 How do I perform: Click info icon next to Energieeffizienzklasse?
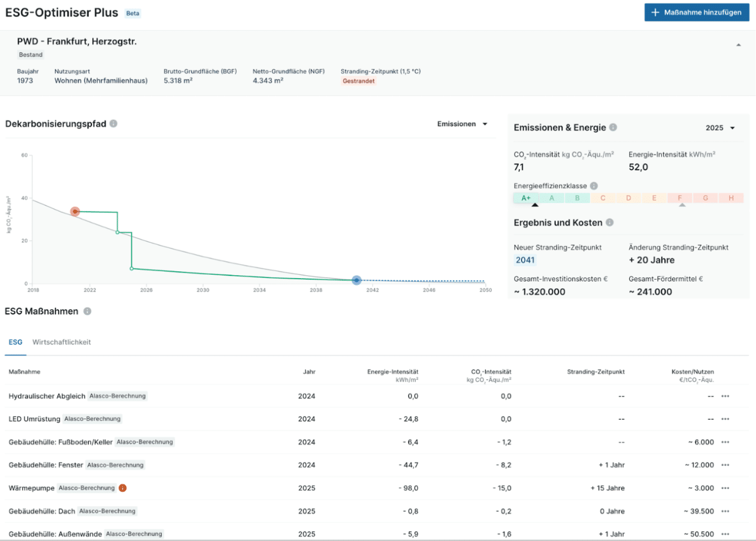point(594,186)
